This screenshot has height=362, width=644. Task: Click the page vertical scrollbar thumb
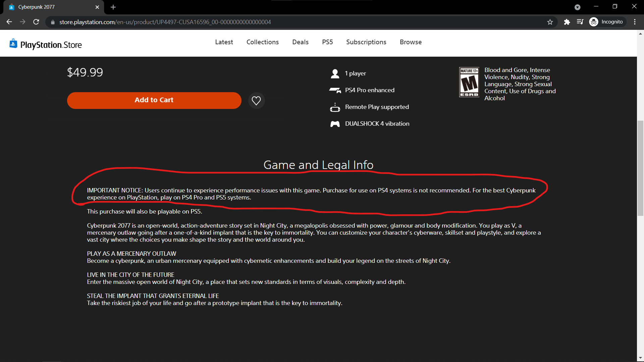pos(640,168)
